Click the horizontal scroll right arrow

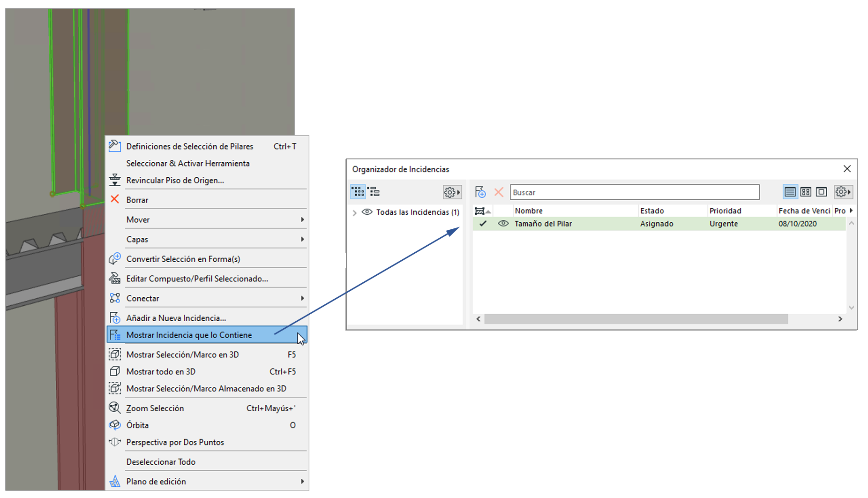(x=840, y=319)
